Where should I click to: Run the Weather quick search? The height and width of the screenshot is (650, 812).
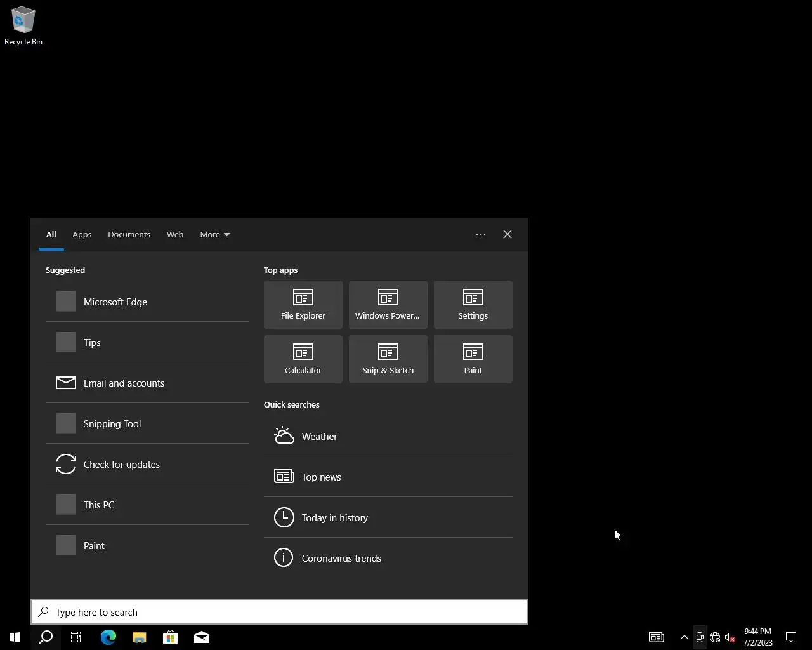tap(388, 436)
